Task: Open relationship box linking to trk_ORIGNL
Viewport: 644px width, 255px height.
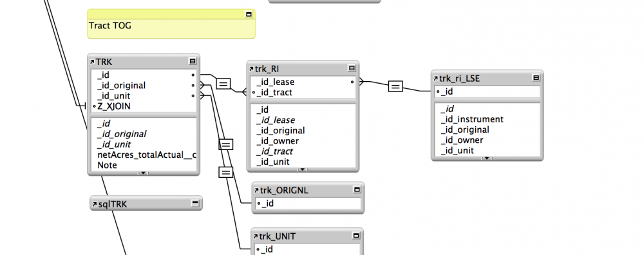Action: (226, 144)
